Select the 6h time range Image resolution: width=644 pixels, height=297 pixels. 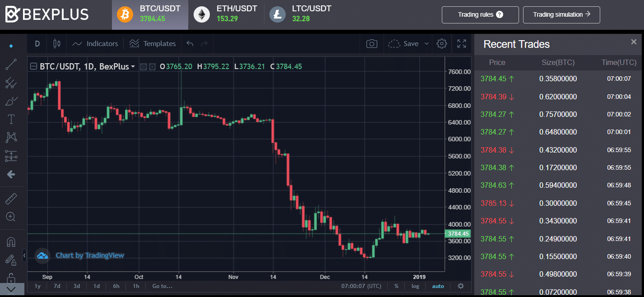[116, 286]
